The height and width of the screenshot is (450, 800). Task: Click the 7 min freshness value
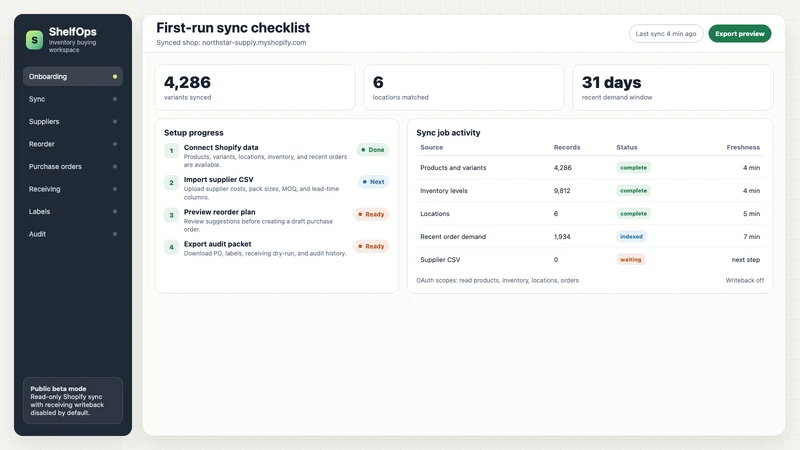pos(752,236)
